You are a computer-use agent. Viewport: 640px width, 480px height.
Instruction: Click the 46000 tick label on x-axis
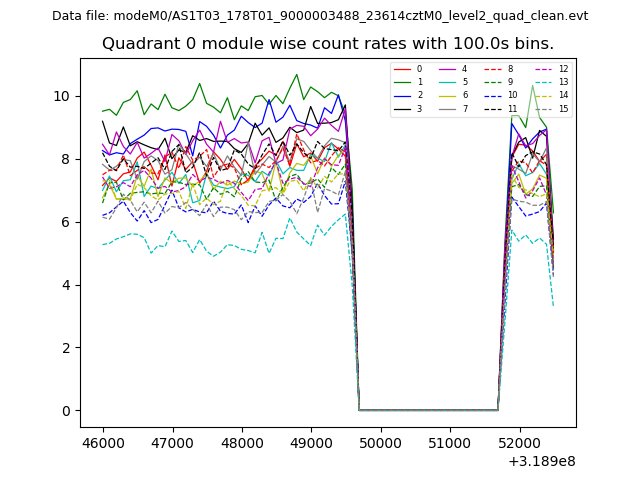pyautogui.click(x=102, y=441)
